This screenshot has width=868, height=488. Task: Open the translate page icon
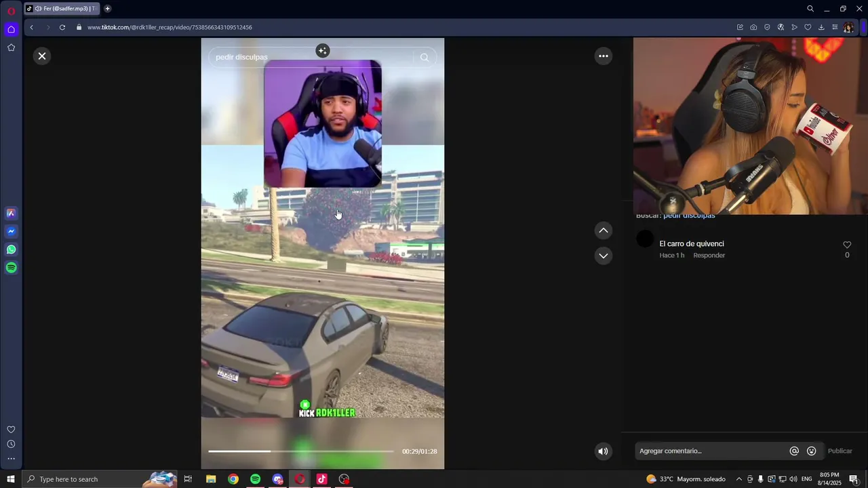781,27
